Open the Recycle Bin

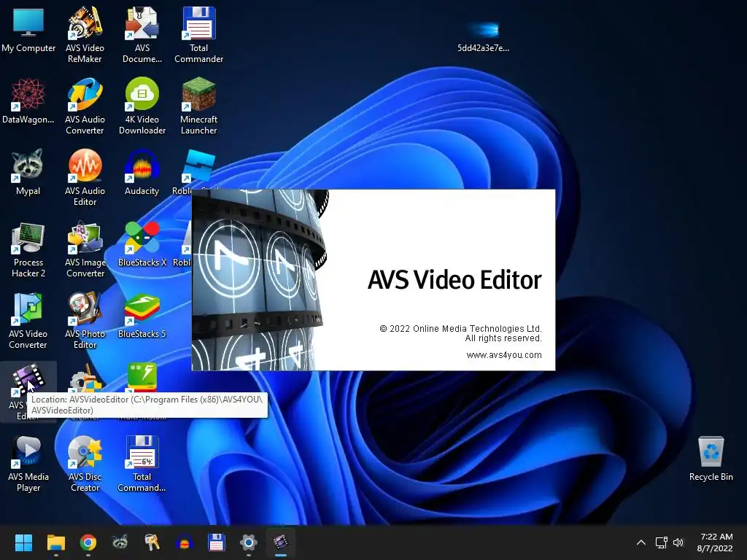[x=711, y=458]
